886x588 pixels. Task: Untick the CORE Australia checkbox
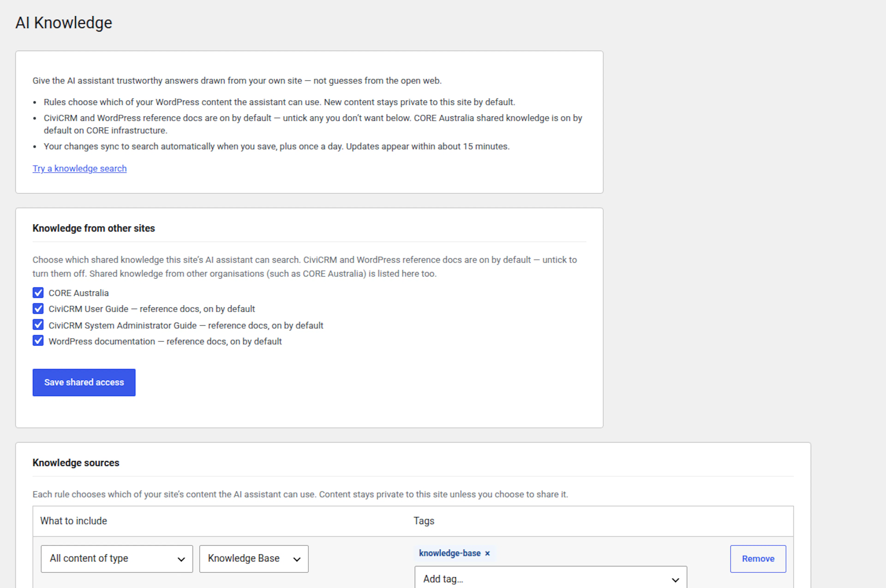pos(38,292)
